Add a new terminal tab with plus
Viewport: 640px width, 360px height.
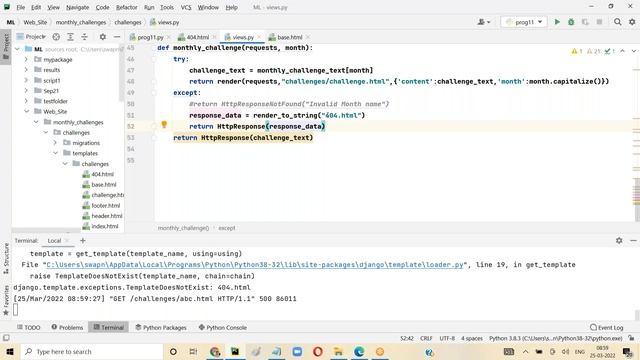pyautogui.click(x=83, y=240)
